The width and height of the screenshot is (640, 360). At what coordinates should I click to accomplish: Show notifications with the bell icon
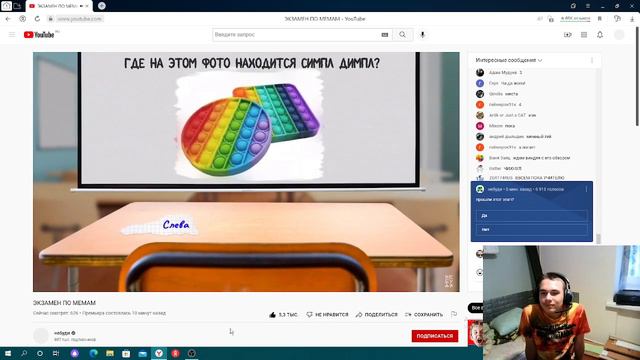click(x=600, y=35)
